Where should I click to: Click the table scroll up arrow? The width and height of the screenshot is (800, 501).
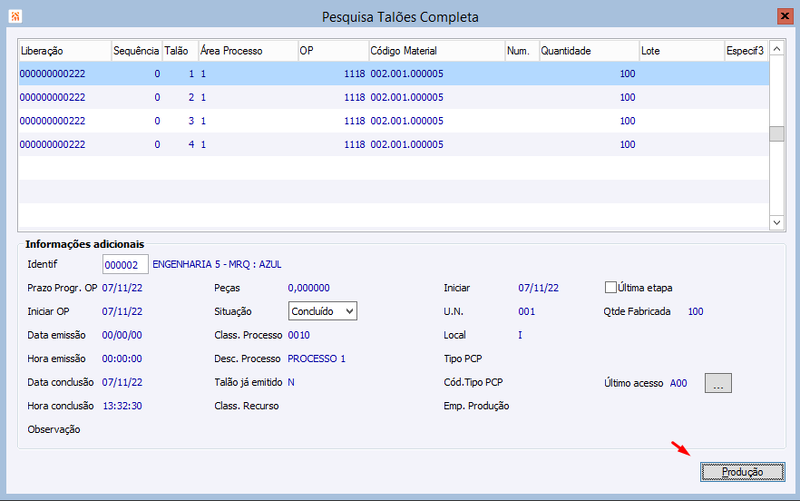(777, 49)
